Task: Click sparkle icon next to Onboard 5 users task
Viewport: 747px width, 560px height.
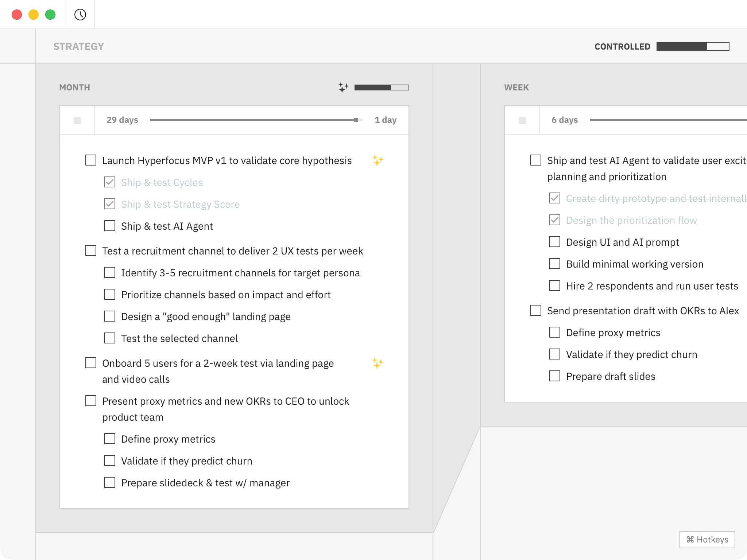Action: point(378,363)
